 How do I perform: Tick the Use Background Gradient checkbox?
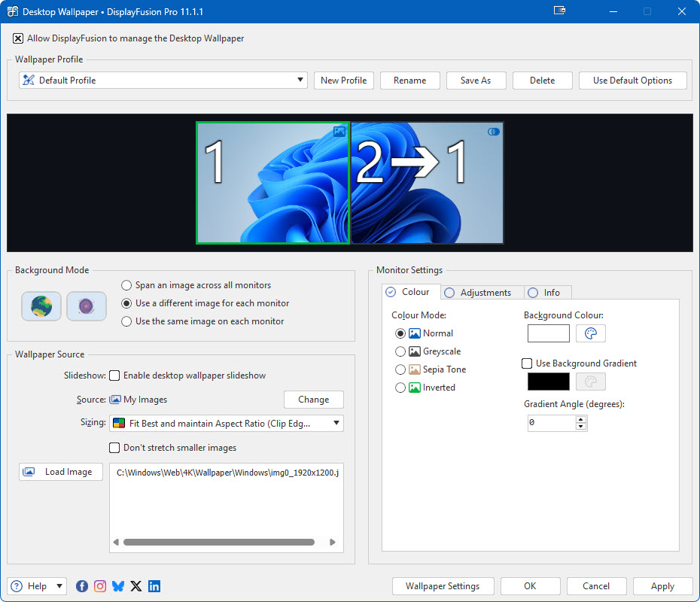tap(528, 363)
